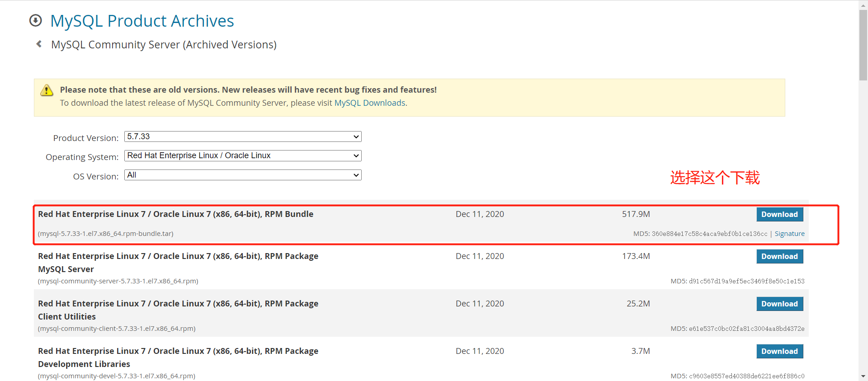
Task: Click filename mysql-community-server-5.7.33-1.el7.x86_64.rpm
Action: pyautogui.click(x=118, y=281)
